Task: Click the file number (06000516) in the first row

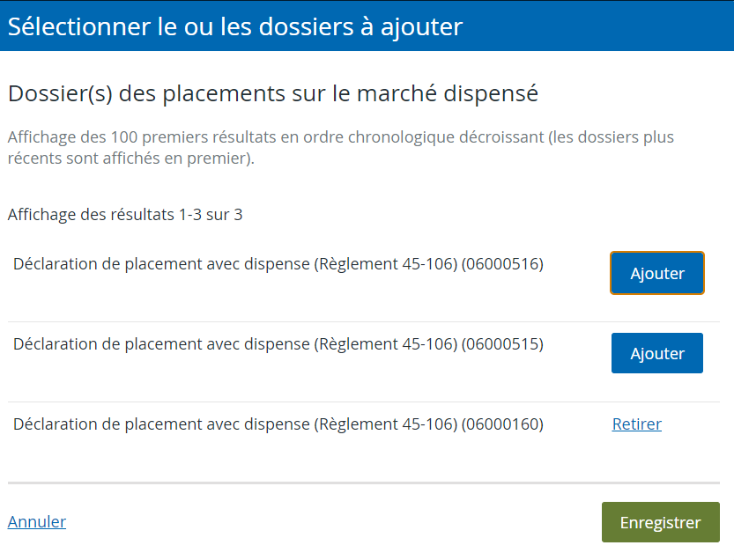Action: pyautogui.click(x=502, y=264)
